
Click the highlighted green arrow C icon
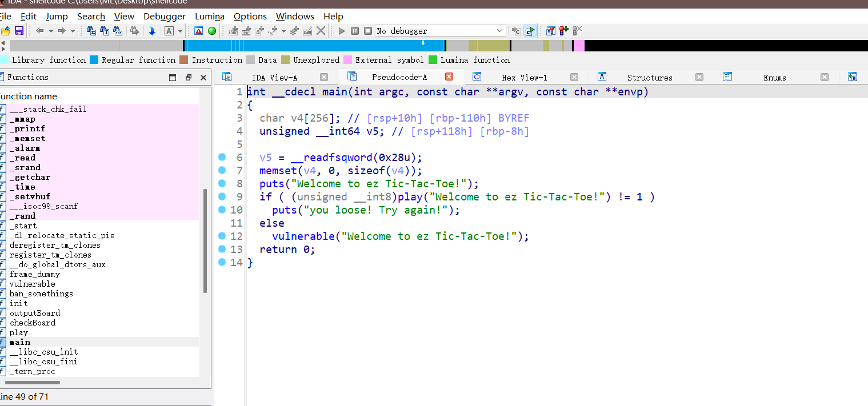530,31
